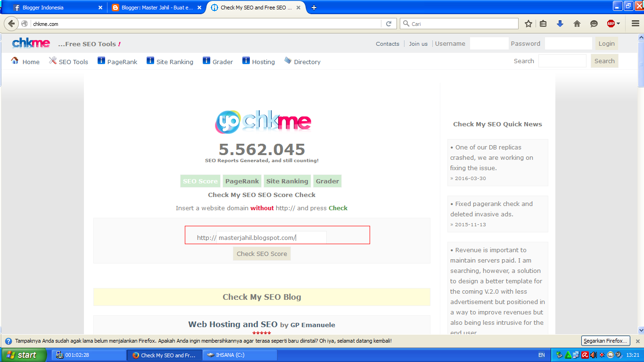Select the green Site Ranking tab button
644x362 pixels.
(287, 181)
